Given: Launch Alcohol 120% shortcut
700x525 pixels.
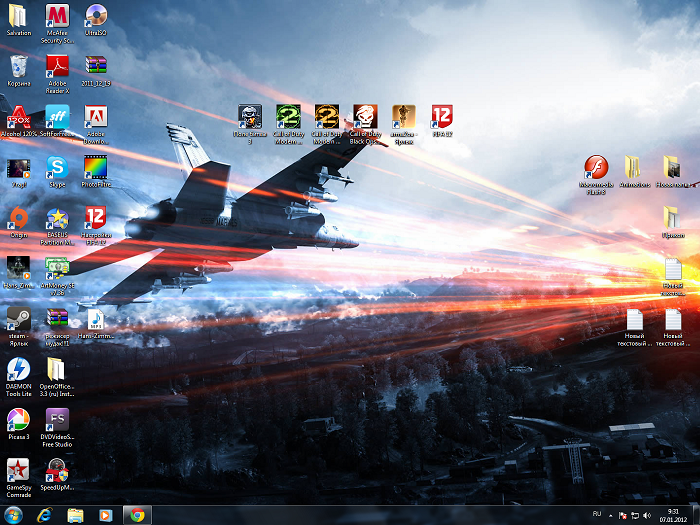Looking at the screenshot, I should tap(18, 117).
